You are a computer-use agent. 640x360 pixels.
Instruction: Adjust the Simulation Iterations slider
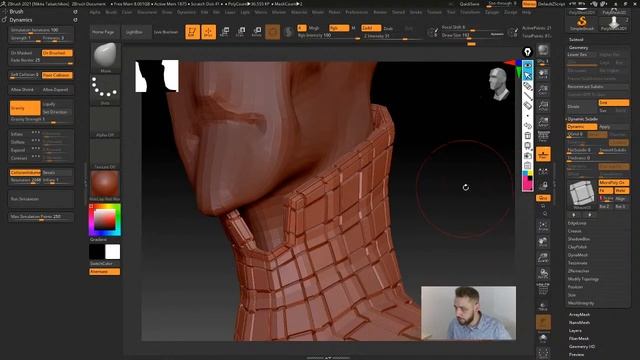pyautogui.click(x=41, y=30)
